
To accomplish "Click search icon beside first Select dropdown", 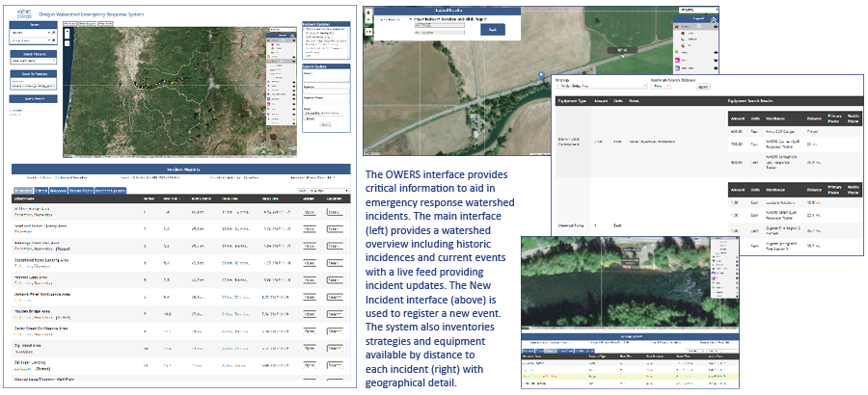I will (x=54, y=33).
